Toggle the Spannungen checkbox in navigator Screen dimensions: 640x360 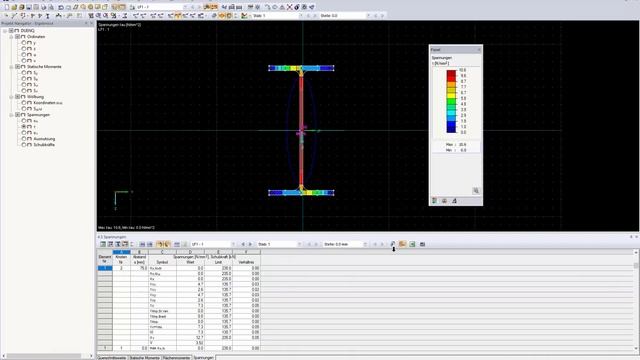[x=18, y=115]
